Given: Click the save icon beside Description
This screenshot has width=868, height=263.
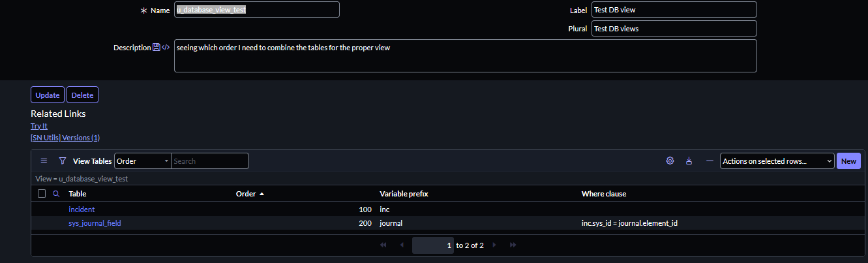Looking at the screenshot, I should [x=157, y=48].
